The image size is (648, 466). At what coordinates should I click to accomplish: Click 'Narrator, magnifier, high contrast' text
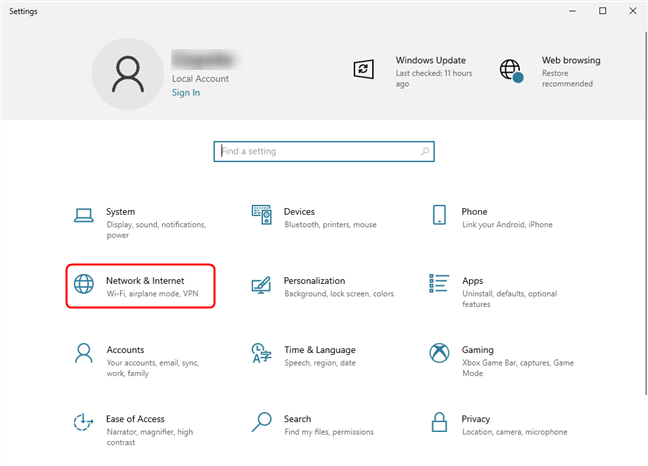click(150, 437)
